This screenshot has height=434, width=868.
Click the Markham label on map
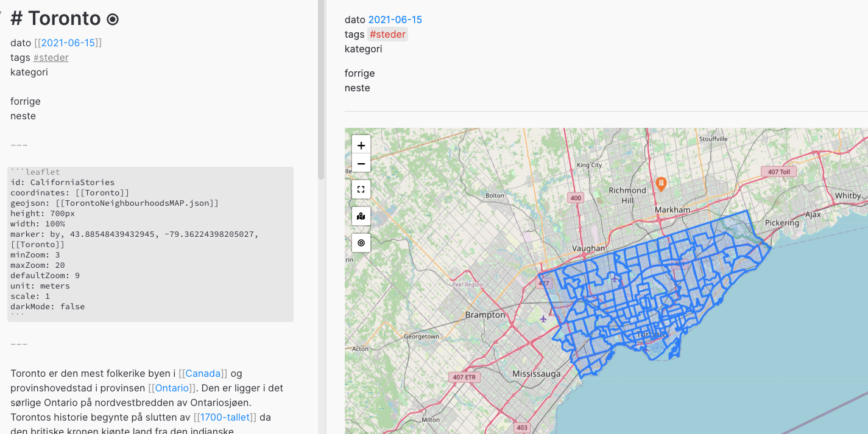pyautogui.click(x=672, y=210)
